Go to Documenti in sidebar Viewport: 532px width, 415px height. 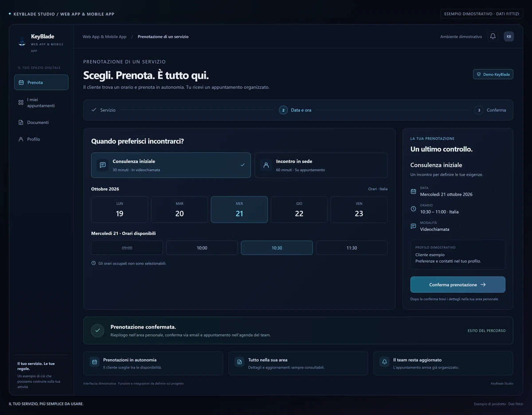(x=41, y=123)
